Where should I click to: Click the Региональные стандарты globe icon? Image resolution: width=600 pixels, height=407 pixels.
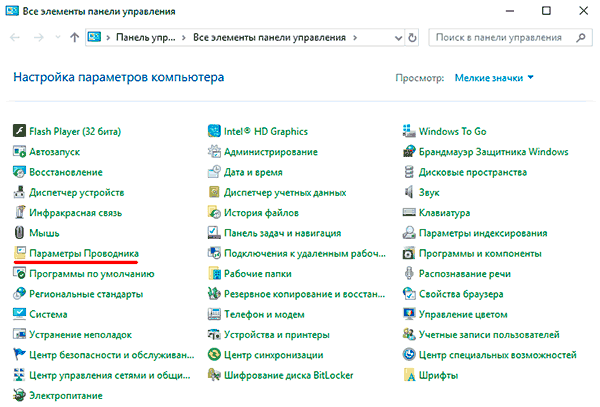[x=19, y=293]
